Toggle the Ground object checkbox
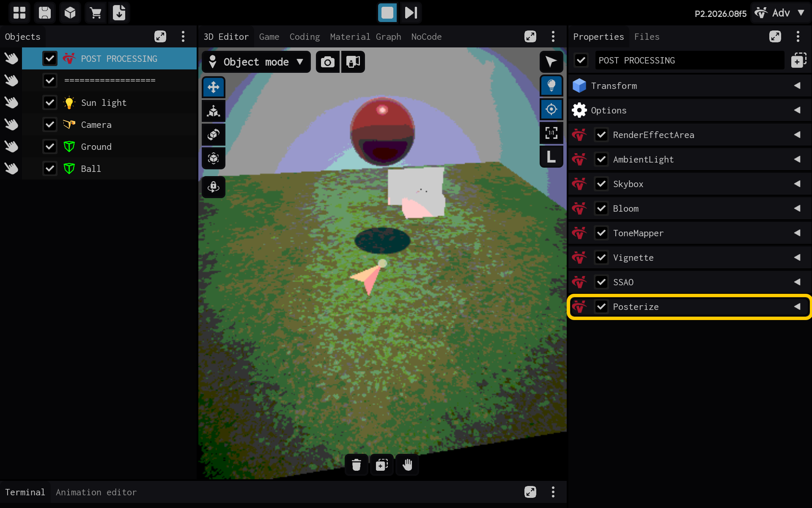Viewport: 812px width, 508px height. point(50,146)
